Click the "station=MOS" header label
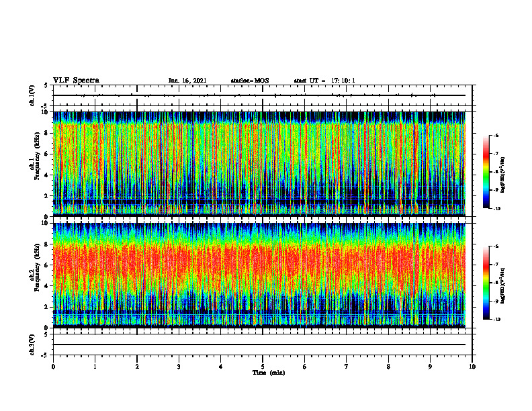Screen dimensions: 532x411 click(x=250, y=81)
